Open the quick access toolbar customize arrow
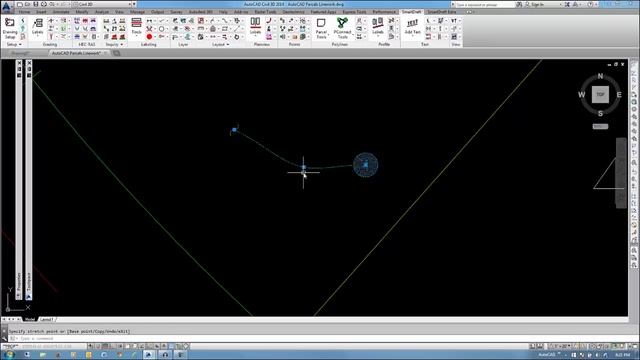Image resolution: width=640 pixels, height=360 pixels. tap(134, 4)
